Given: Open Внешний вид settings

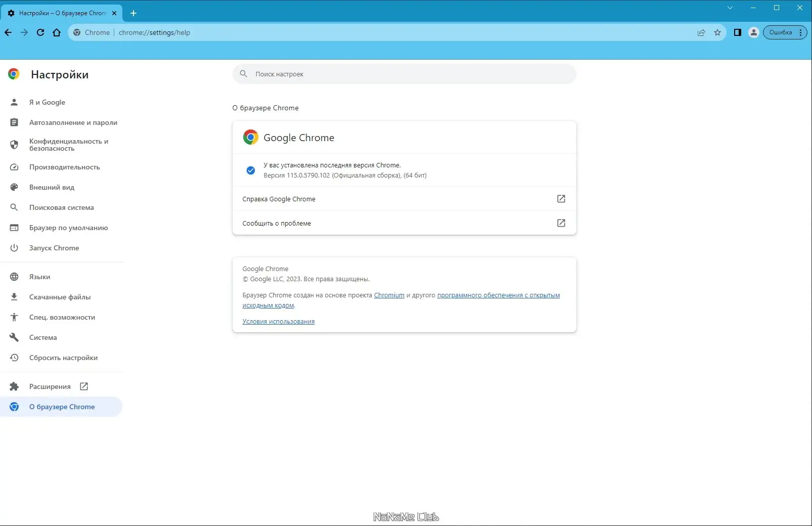Looking at the screenshot, I should point(61,187).
